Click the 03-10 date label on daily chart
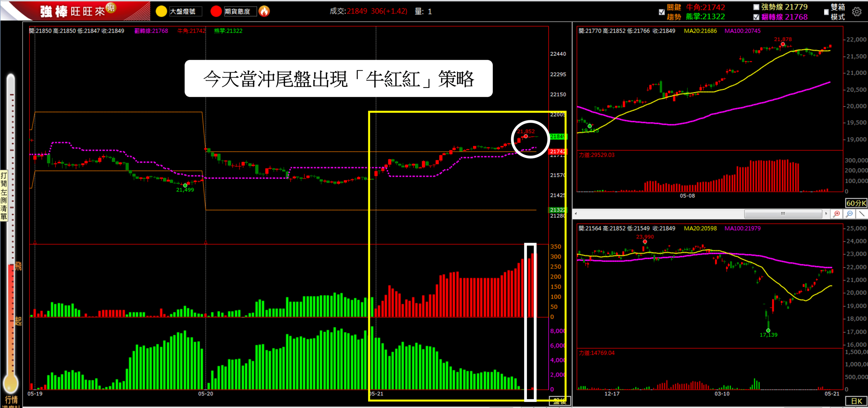The height and width of the screenshot is (408, 868). (x=722, y=394)
